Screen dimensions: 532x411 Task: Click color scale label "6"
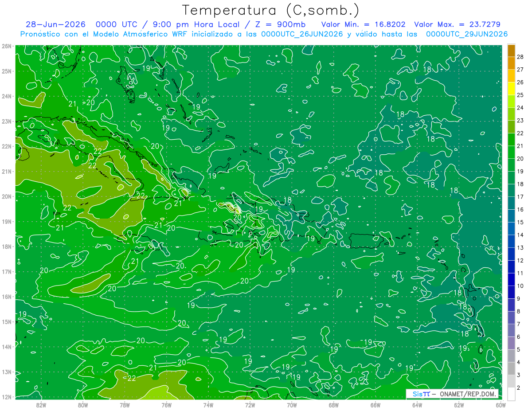(519, 337)
